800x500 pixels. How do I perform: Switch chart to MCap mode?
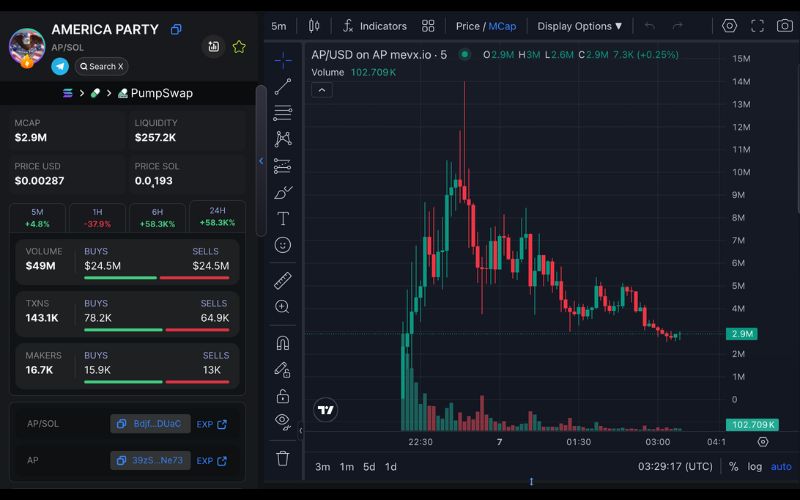502,27
